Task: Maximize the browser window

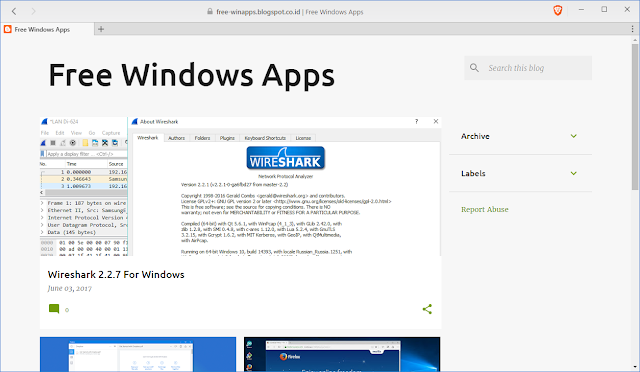Action: [x=604, y=10]
